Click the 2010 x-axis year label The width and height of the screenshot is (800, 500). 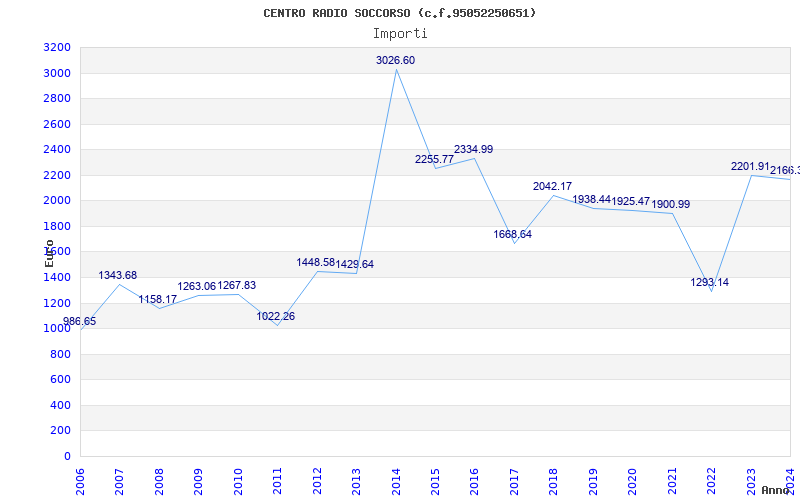[x=238, y=482]
